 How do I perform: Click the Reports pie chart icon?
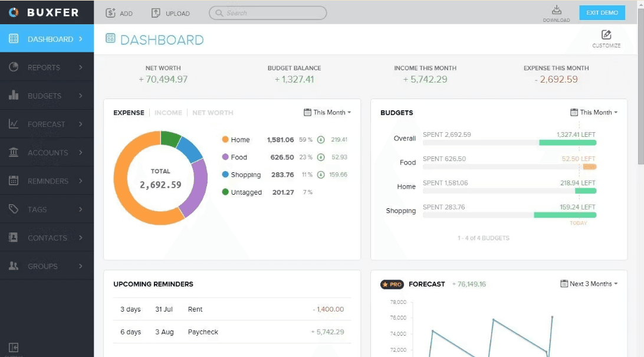[x=14, y=67]
